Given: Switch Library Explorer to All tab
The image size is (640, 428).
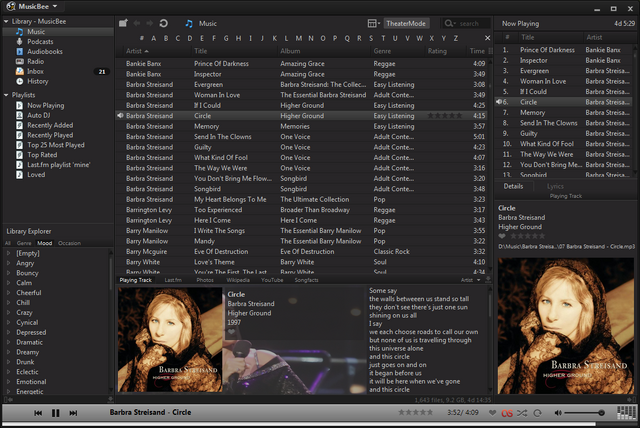Looking at the screenshot, I should pyautogui.click(x=8, y=243).
